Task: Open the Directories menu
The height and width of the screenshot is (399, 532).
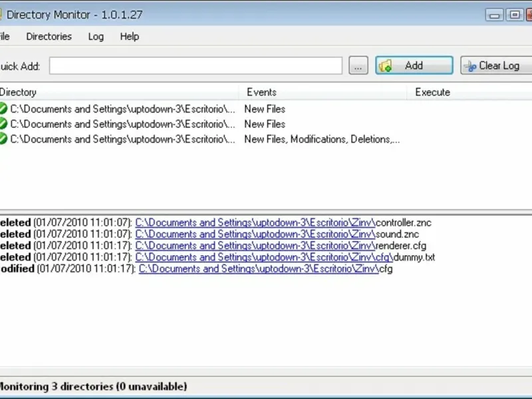Action: pos(49,37)
